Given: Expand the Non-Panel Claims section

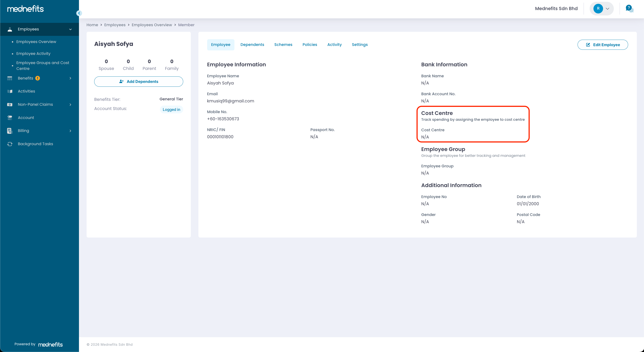Looking at the screenshot, I should (70, 104).
